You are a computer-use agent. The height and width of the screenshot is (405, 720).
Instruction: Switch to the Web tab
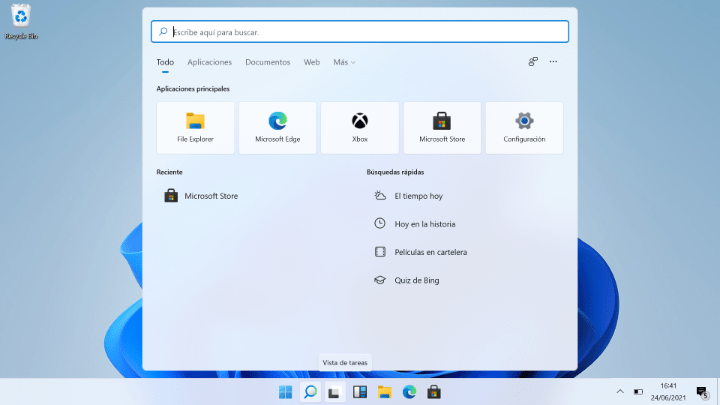click(x=311, y=62)
